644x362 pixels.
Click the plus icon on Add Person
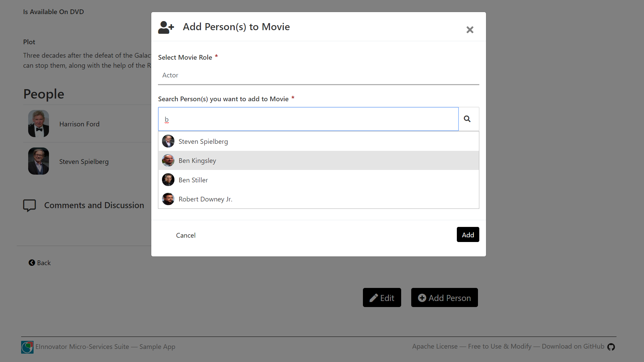(x=422, y=298)
